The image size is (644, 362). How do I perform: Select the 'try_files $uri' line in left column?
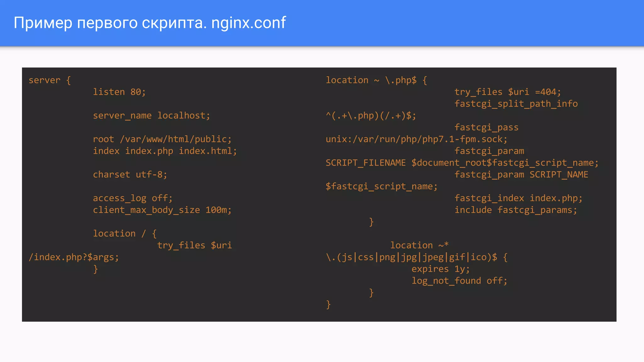pyautogui.click(x=195, y=245)
